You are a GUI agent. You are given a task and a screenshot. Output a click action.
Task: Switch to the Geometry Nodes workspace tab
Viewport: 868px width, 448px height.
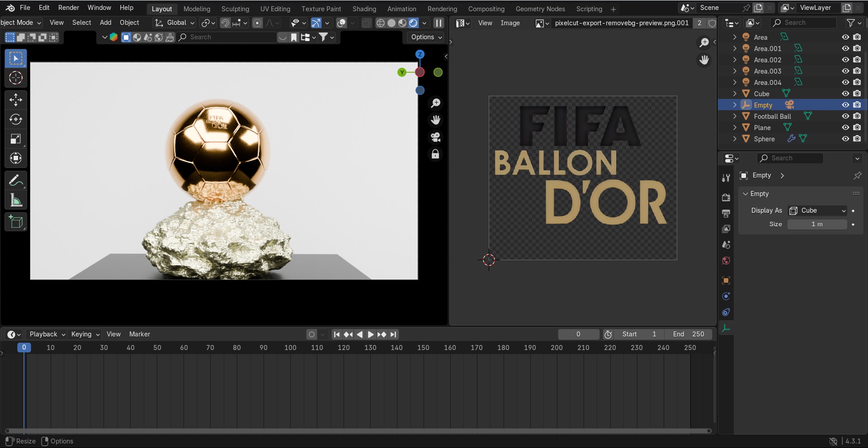(x=540, y=9)
